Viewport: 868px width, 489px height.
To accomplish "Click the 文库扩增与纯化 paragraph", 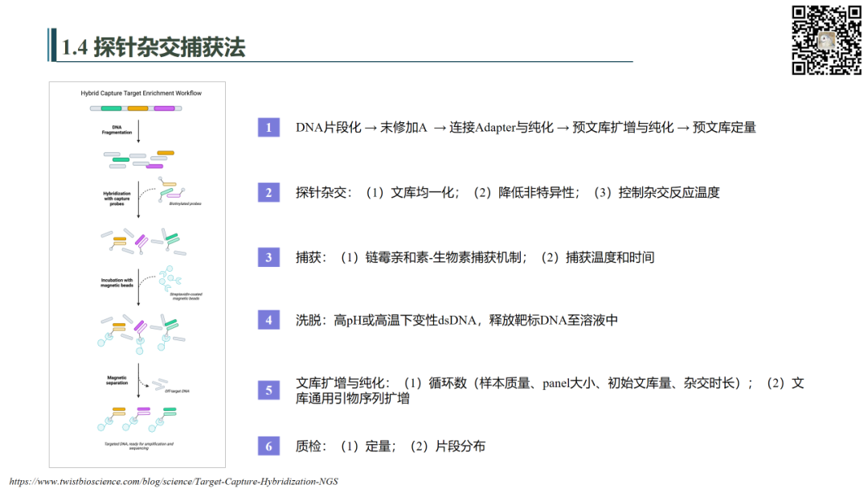I will pos(549,390).
